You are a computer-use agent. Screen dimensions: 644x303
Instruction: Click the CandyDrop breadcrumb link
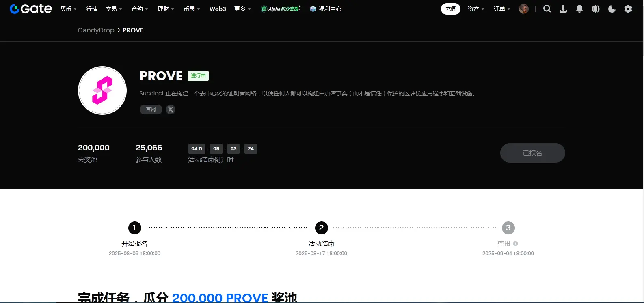click(x=96, y=30)
